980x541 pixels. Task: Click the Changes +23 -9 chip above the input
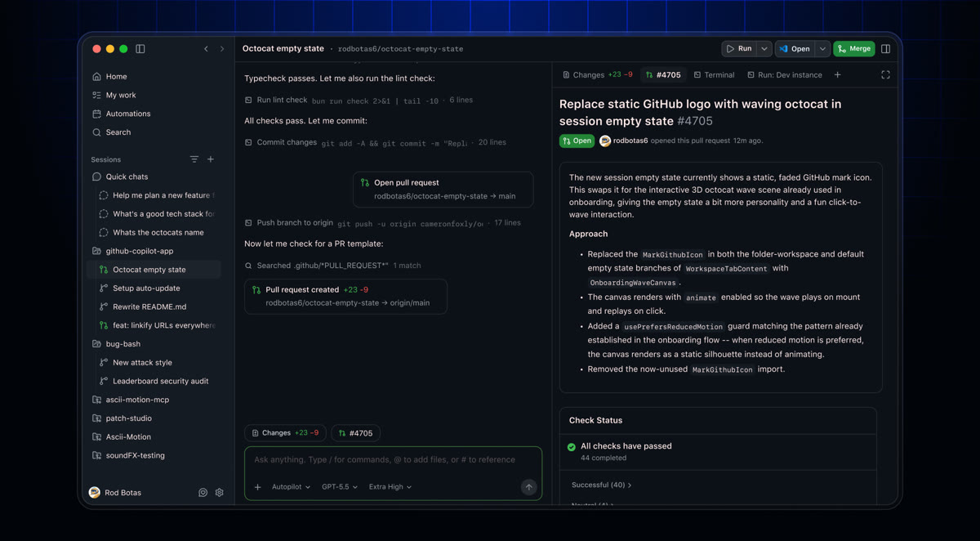285,433
